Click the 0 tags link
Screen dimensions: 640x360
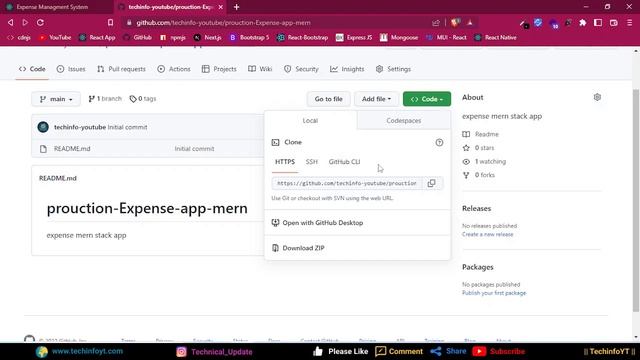(143, 99)
